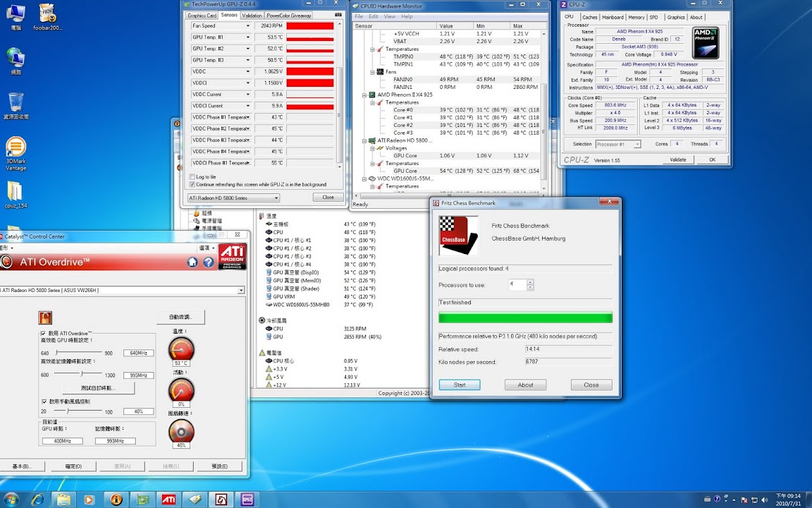This screenshot has width=812, height=508.
Task: Open the SPD tab in CPU-Z
Action: [x=653, y=17]
